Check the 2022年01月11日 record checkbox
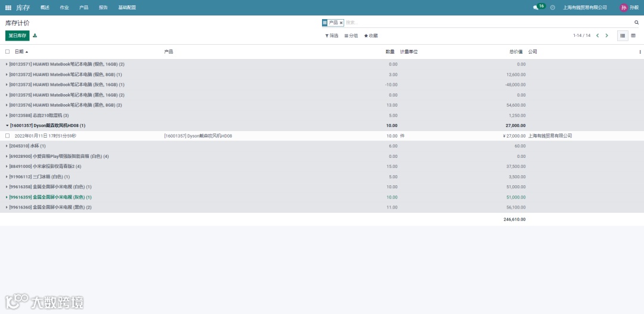The width and height of the screenshot is (644, 314). click(7, 135)
